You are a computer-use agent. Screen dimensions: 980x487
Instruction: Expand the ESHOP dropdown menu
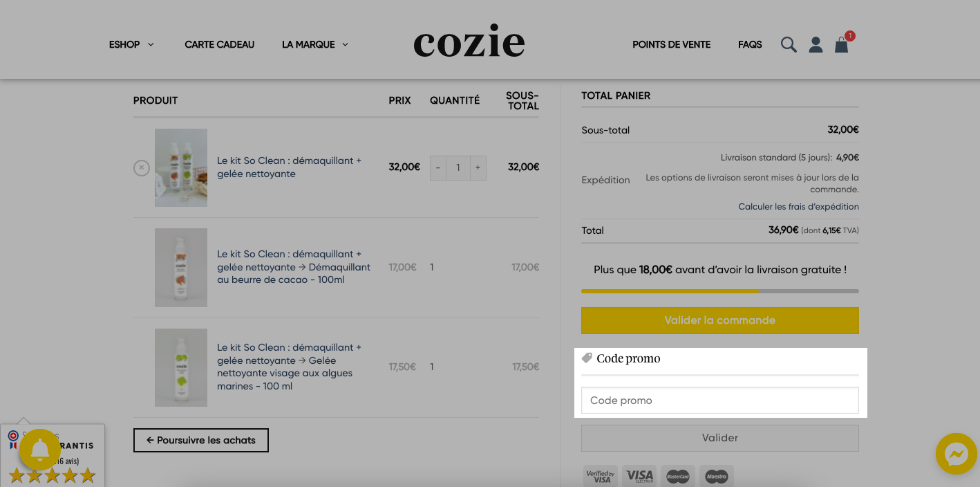pyautogui.click(x=131, y=44)
